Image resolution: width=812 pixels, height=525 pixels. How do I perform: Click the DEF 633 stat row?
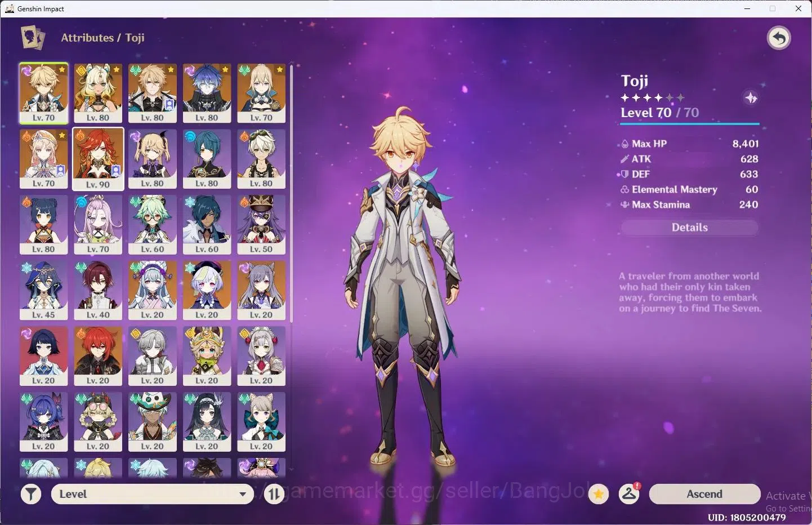click(689, 174)
